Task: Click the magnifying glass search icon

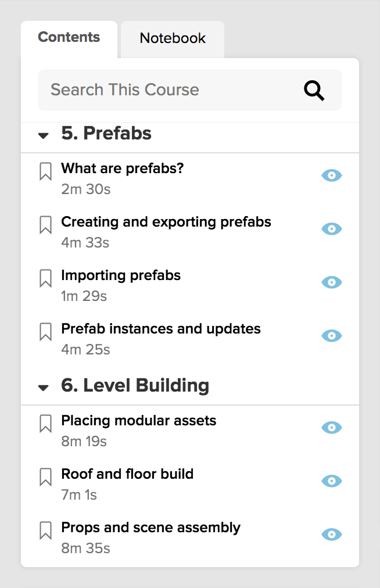Action: 314,91
